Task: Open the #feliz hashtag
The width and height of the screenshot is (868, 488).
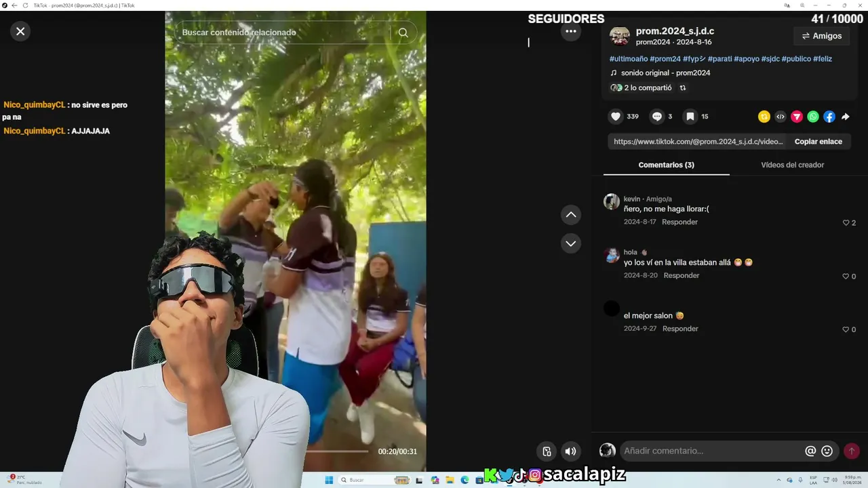Action: 823,59
